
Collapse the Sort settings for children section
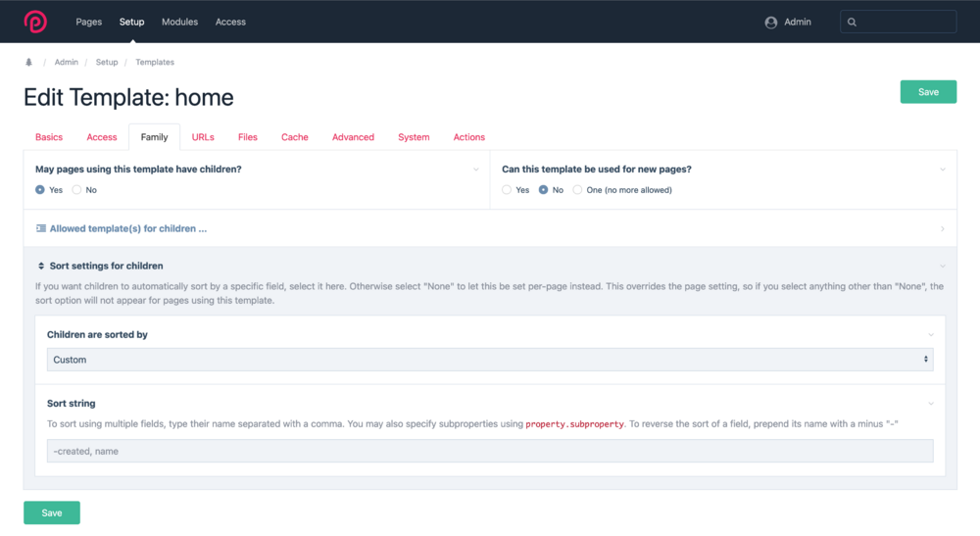pos(942,266)
